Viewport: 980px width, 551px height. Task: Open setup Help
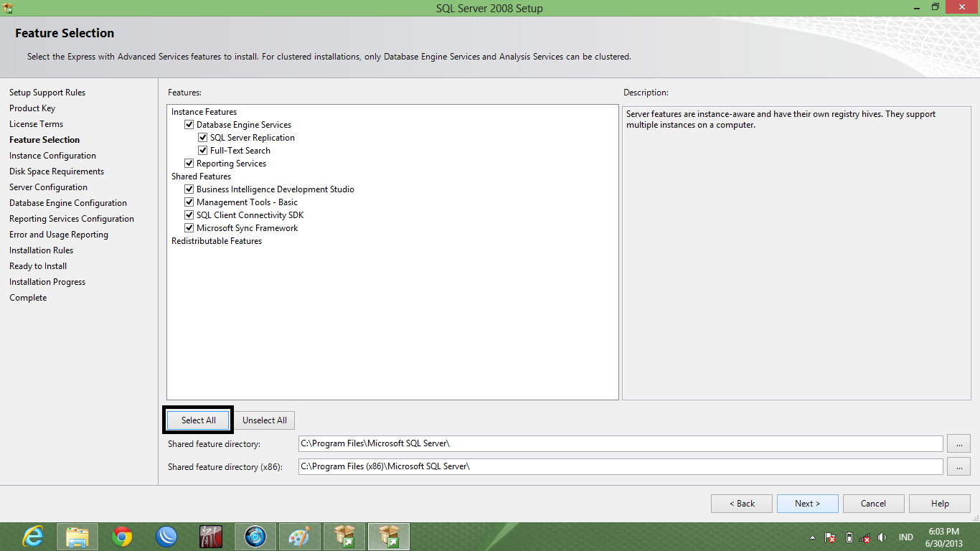click(940, 504)
